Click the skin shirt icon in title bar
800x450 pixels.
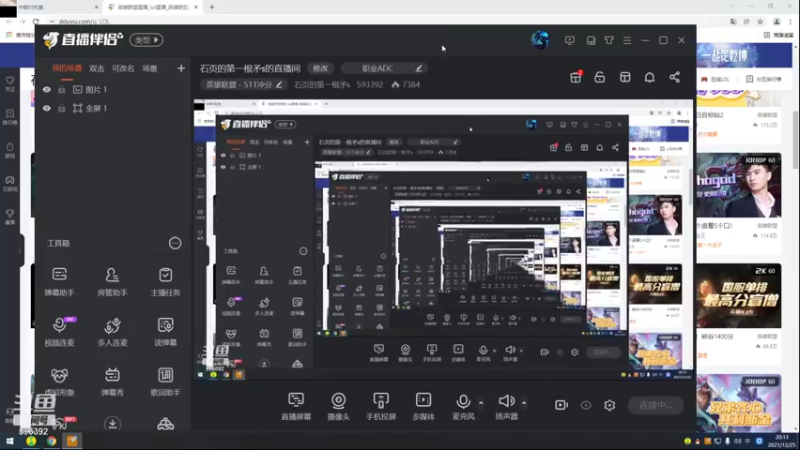[609, 40]
